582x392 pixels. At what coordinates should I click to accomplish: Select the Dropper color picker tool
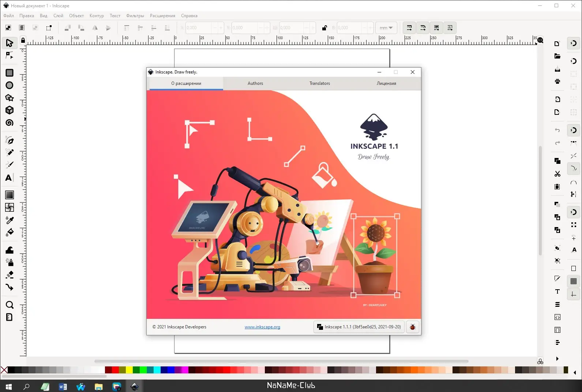pos(10,220)
